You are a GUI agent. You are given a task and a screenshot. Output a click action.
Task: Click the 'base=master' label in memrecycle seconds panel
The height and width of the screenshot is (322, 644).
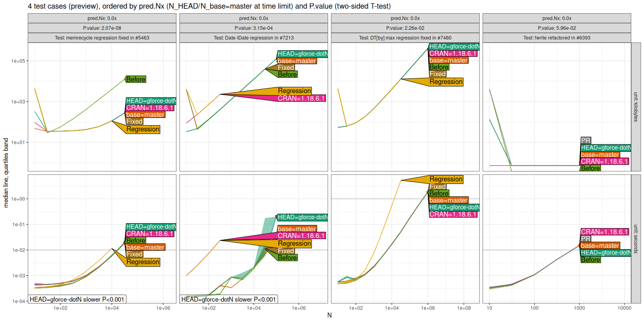145,247
